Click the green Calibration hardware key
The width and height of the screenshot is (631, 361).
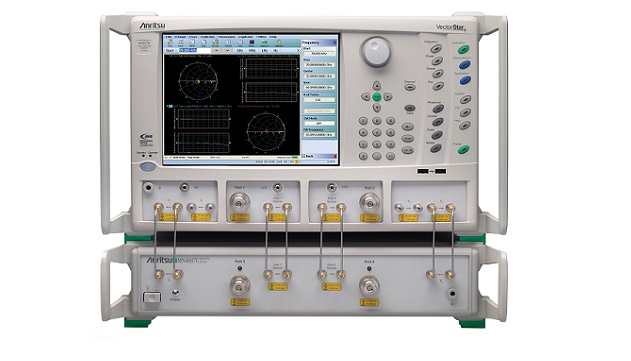click(463, 50)
